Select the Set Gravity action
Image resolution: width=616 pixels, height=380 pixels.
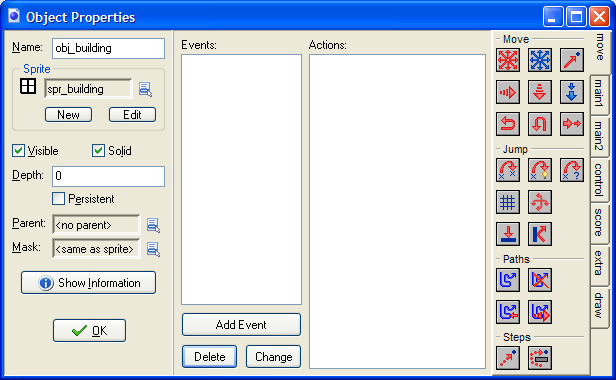[572, 92]
